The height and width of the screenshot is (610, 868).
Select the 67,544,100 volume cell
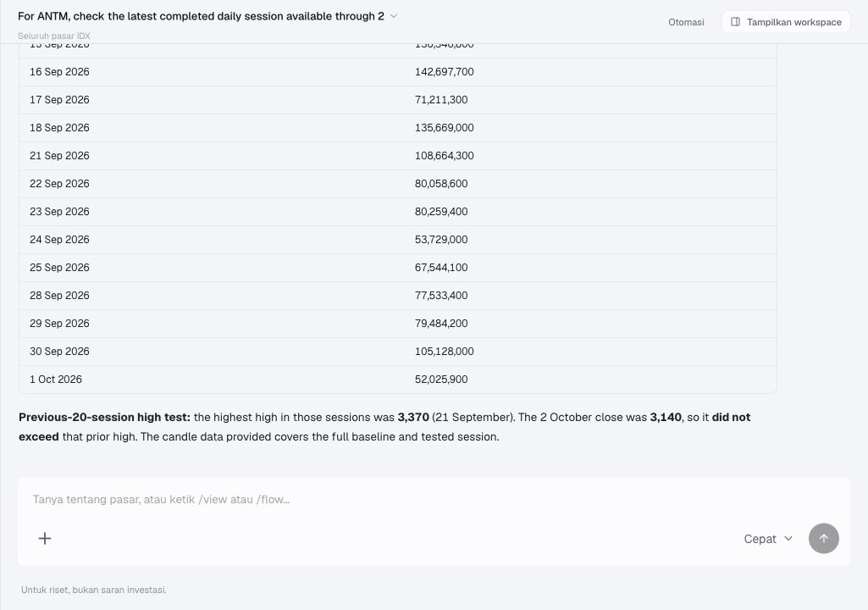pyautogui.click(x=441, y=268)
